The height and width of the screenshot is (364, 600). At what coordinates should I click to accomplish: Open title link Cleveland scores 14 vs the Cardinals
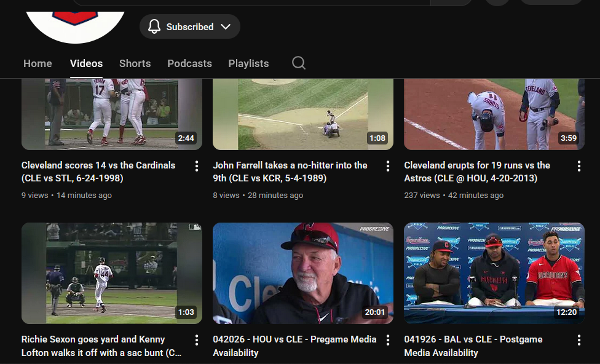(98, 172)
